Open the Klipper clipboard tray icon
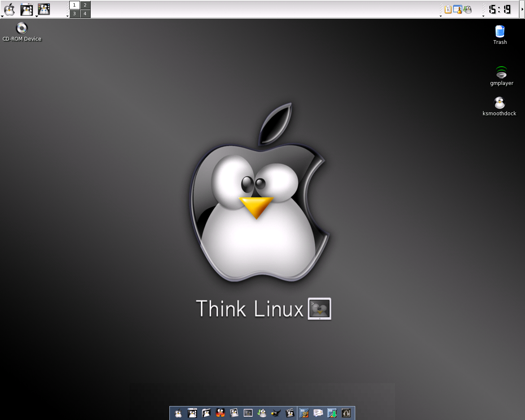The height and width of the screenshot is (420, 525). tap(448, 9)
